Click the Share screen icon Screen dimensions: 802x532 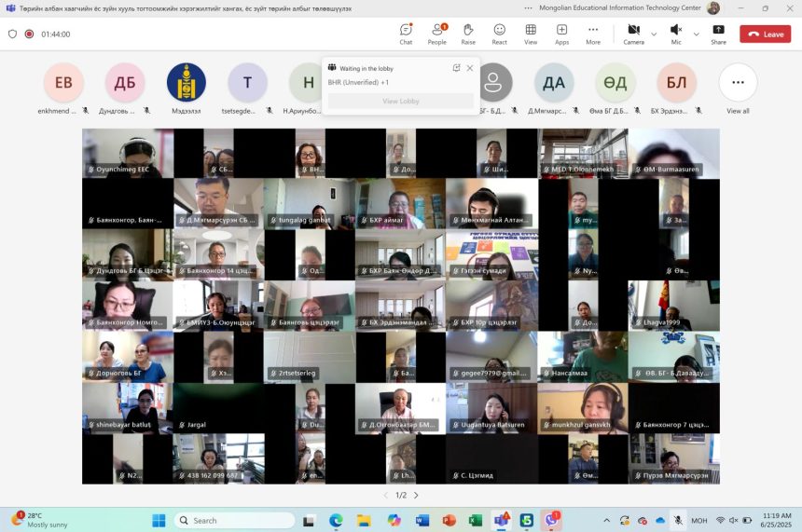click(x=718, y=34)
